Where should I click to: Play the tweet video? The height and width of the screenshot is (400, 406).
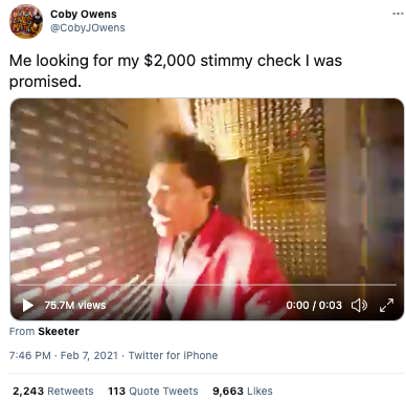pos(28,305)
